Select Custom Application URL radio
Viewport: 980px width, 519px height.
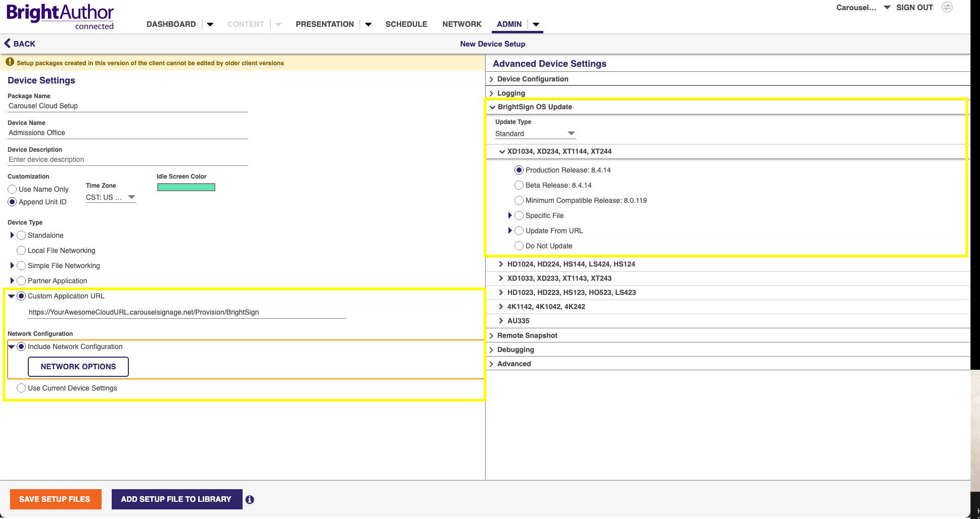pos(21,296)
